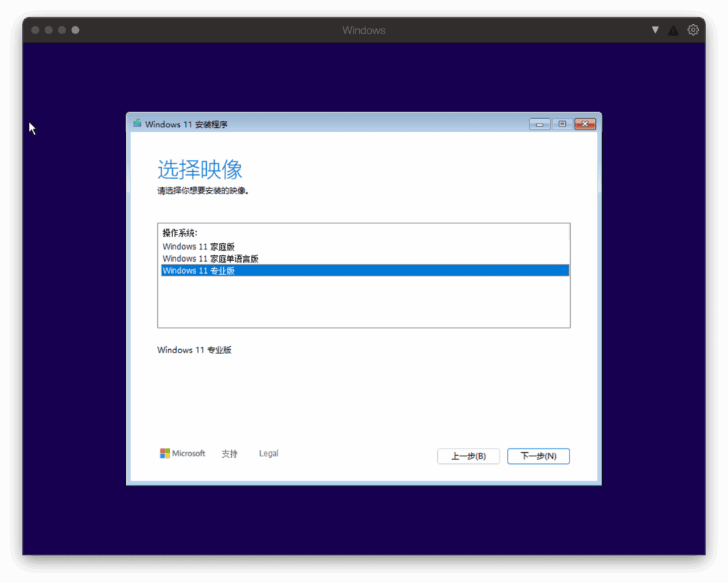Click the 下一步(N) button
Screen dimensions: 728x583
click(x=538, y=456)
